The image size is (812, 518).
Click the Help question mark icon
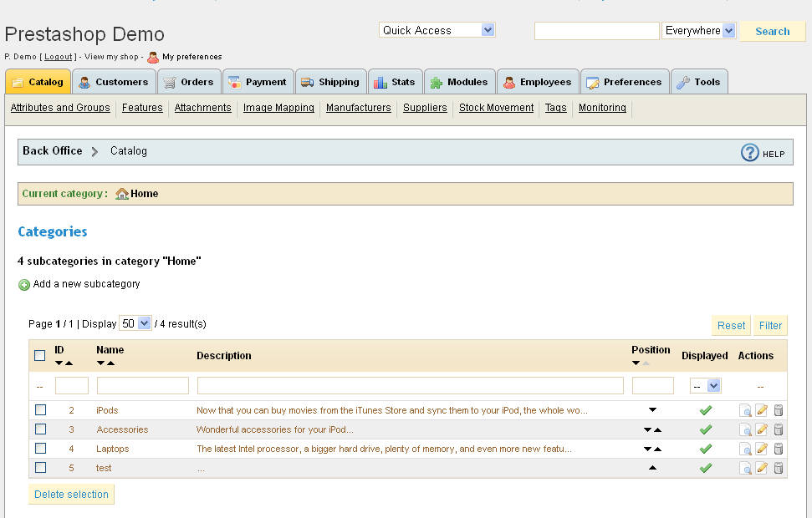750,153
